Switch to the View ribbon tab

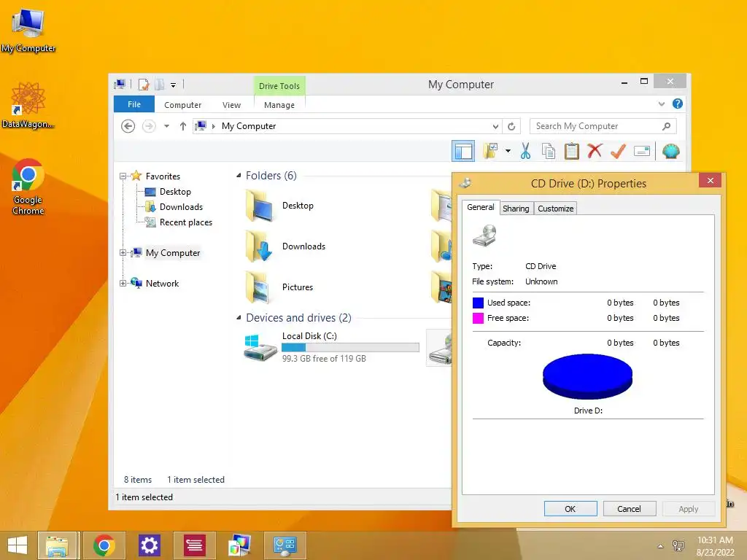pos(231,105)
